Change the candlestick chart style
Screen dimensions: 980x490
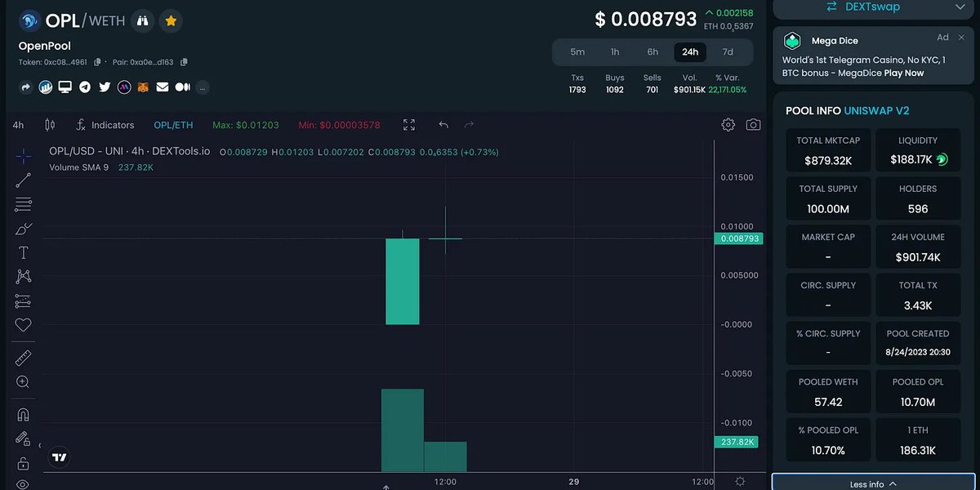(x=50, y=125)
